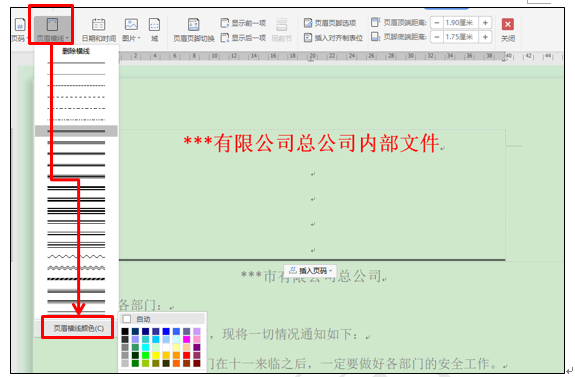This screenshot has height=377, width=575.
Task: Select 删除横线 to remove header line
Action: (76, 51)
